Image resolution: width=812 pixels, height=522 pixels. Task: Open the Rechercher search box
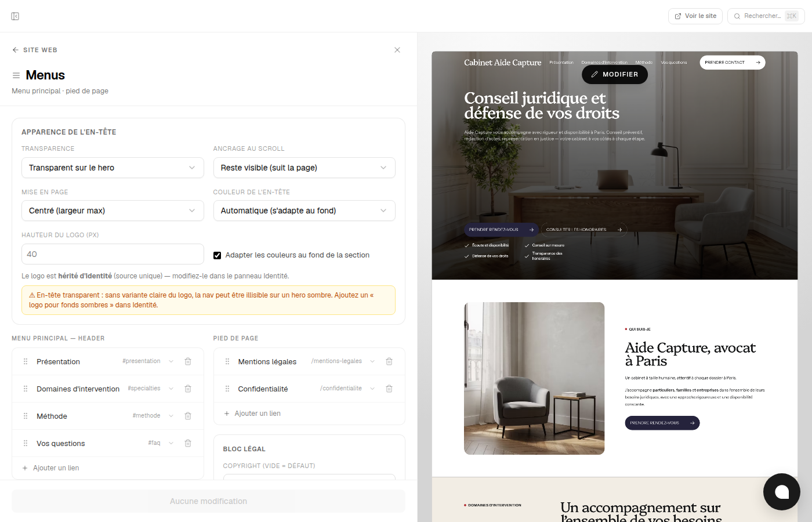click(766, 16)
